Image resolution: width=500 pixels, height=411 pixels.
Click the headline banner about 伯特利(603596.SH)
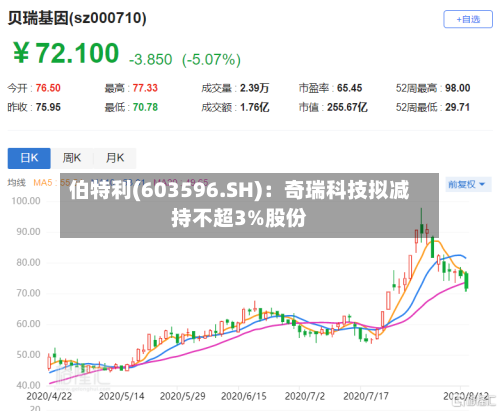coord(249,205)
